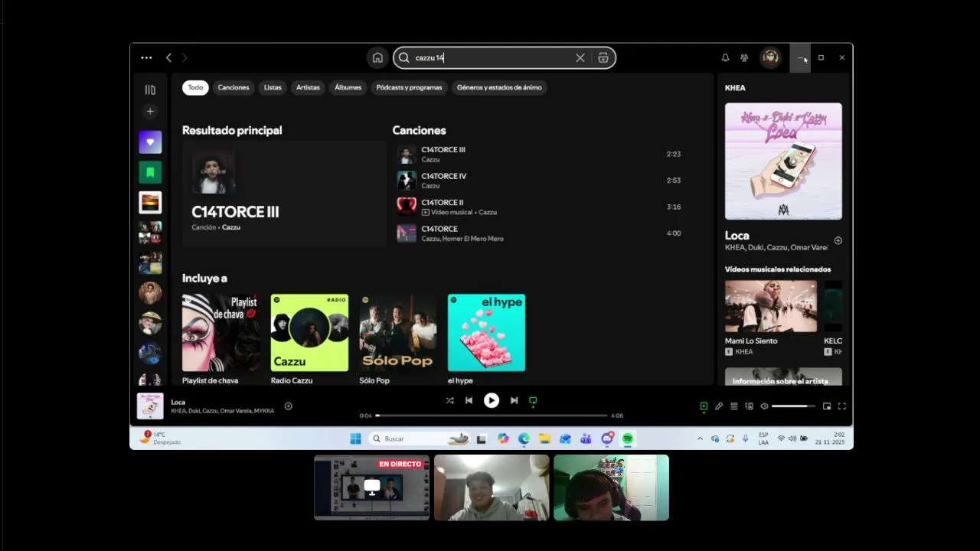Adjust the volume slider
The image size is (980, 551).
[x=793, y=406]
